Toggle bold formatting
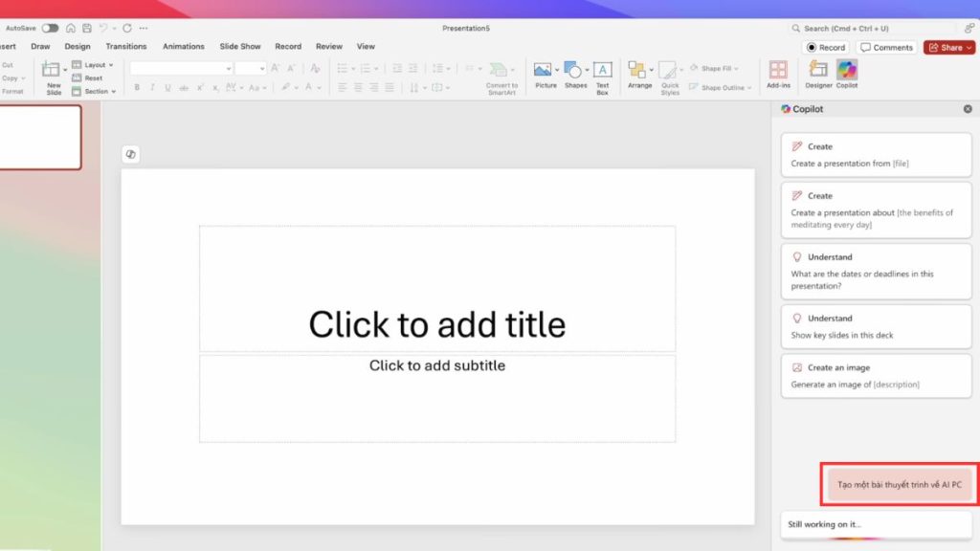Image resolution: width=980 pixels, height=551 pixels. (x=137, y=88)
